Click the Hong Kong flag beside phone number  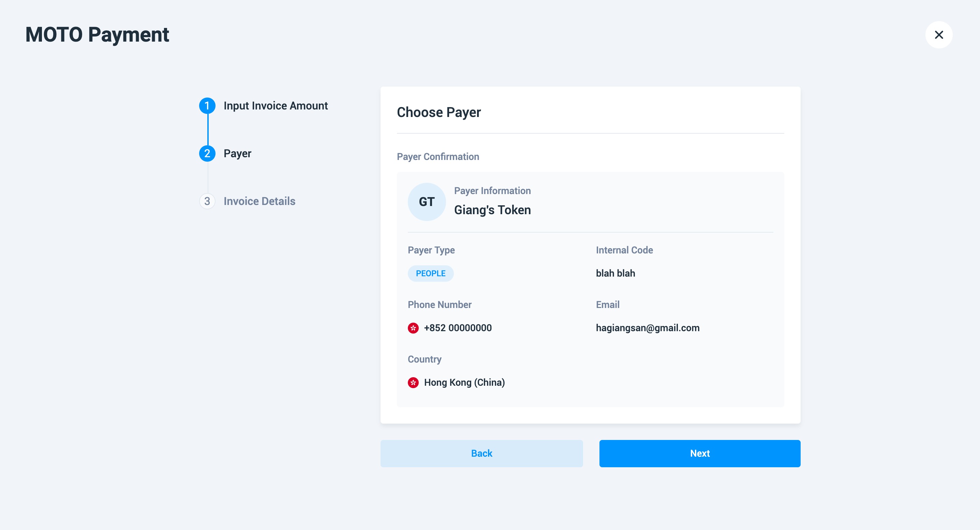tap(413, 328)
